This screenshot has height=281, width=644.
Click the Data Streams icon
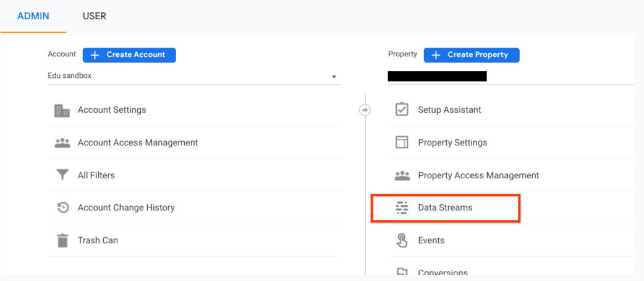click(402, 208)
